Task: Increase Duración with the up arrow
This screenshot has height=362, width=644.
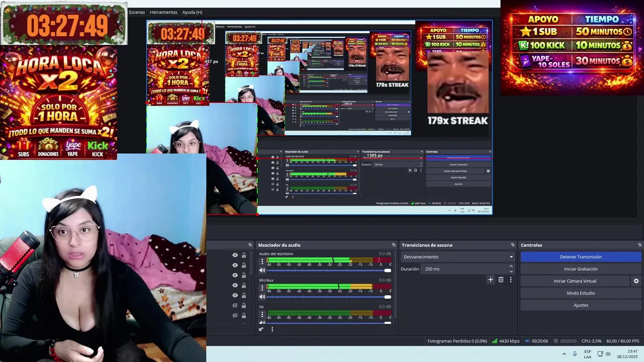Action: click(511, 266)
